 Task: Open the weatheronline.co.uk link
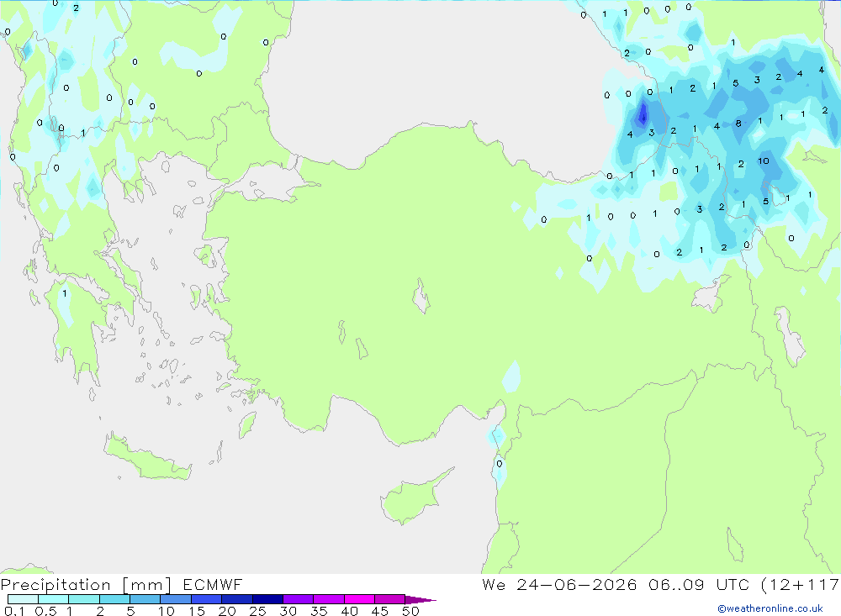(770, 608)
